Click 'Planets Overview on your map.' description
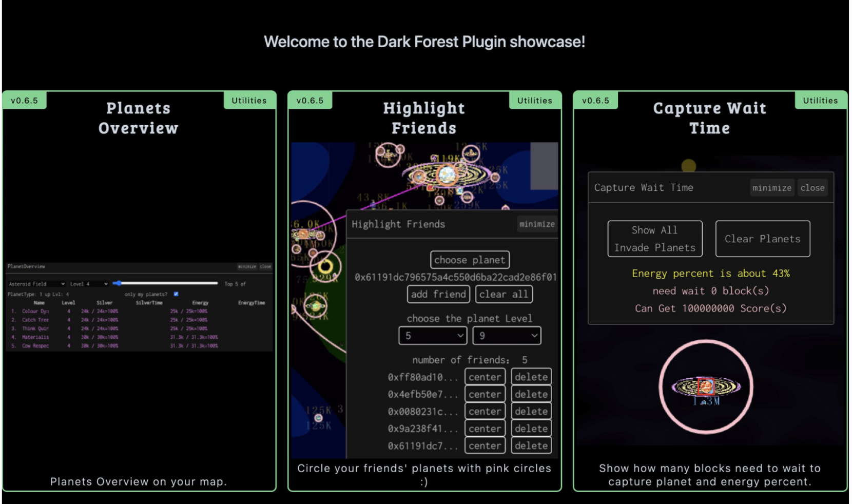Image resolution: width=852 pixels, height=504 pixels. [139, 481]
